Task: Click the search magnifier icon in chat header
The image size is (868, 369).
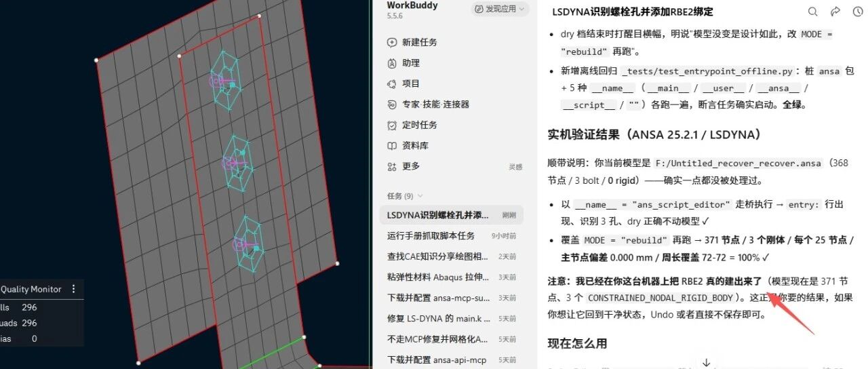Action: pyautogui.click(x=812, y=12)
